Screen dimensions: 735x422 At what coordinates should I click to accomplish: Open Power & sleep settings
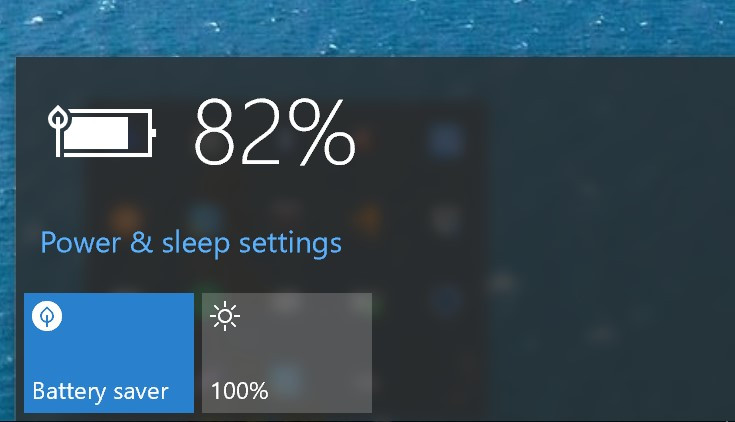tap(191, 244)
